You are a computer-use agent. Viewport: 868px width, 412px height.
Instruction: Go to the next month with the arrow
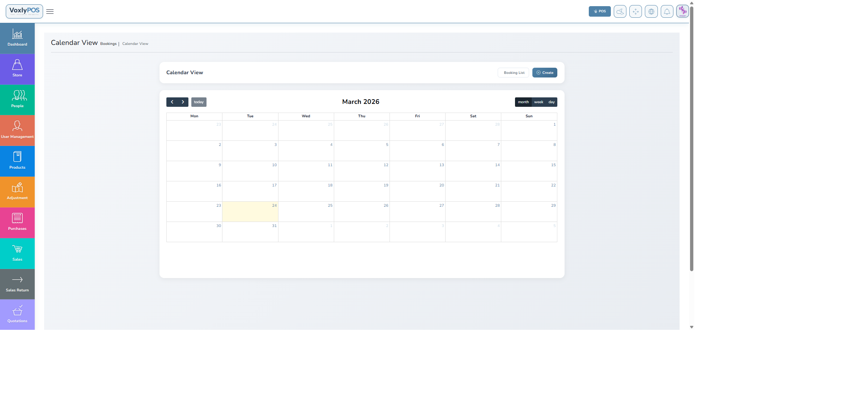coord(183,102)
